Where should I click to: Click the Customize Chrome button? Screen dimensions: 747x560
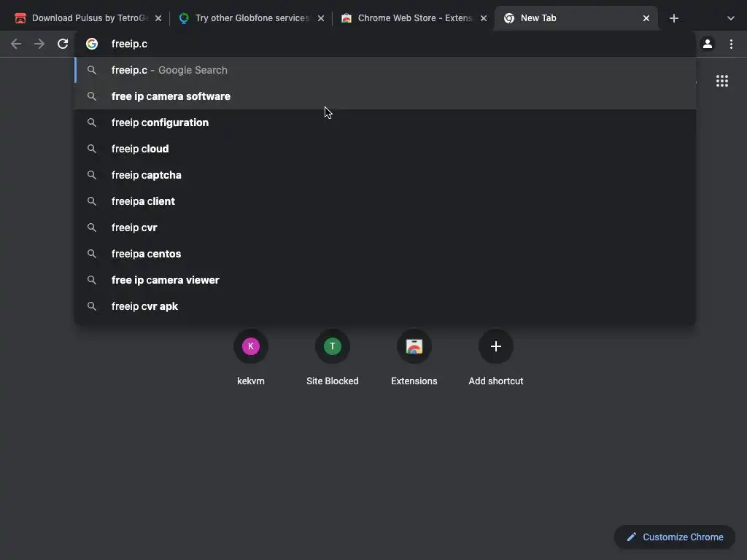tap(675, 537)
